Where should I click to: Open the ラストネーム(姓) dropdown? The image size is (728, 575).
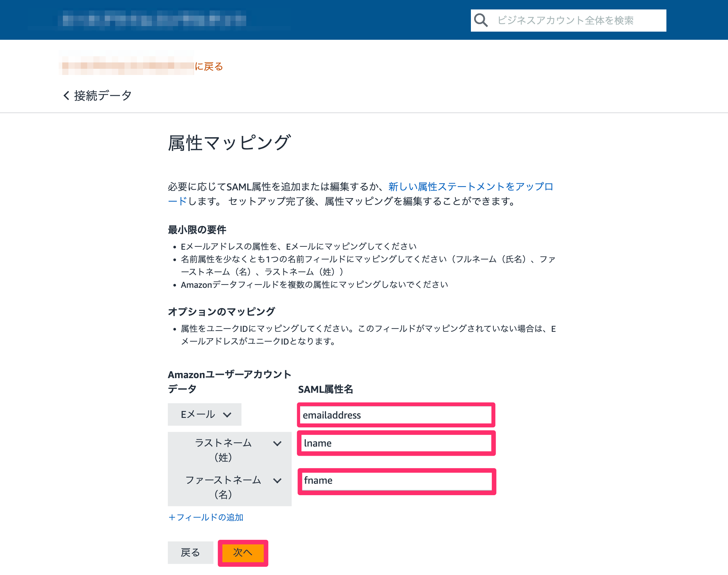point(229,450)
